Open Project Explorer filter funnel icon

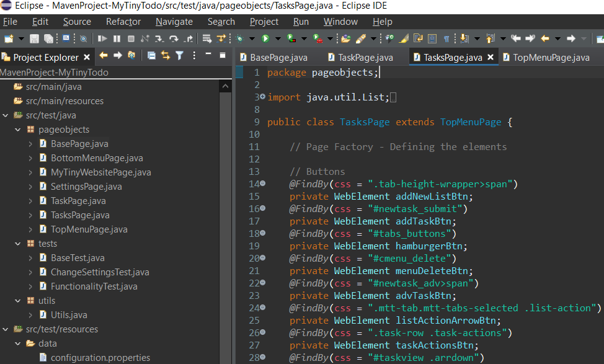[179, 56]
